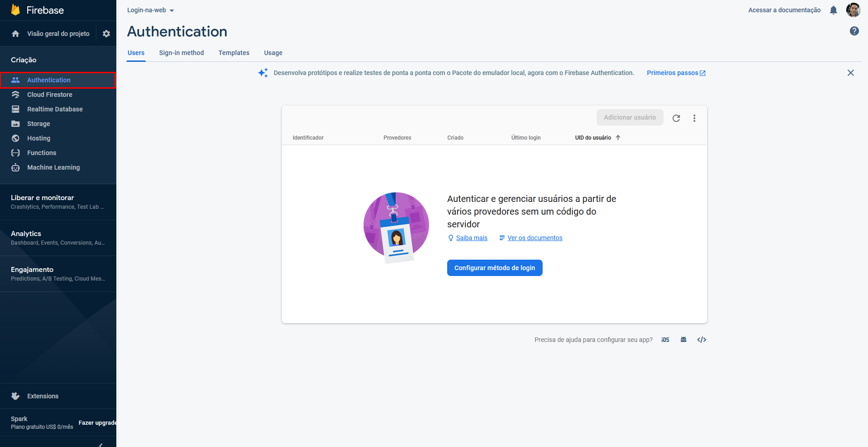
Task: Select Android setup help icon
Action: (x=683, y=340)
